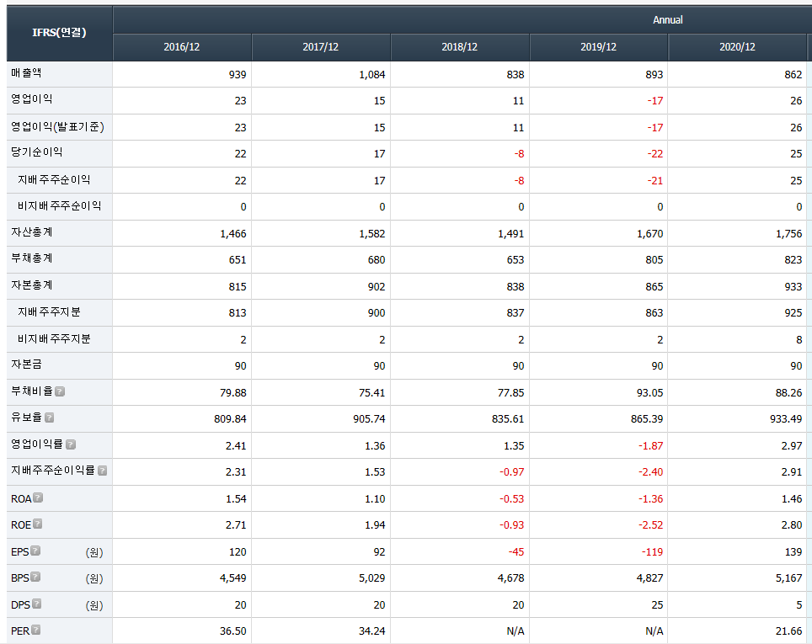Click 2019/12 EPS value -119
The height and width of the screenshot is (644, 812).
coord(653,552)
